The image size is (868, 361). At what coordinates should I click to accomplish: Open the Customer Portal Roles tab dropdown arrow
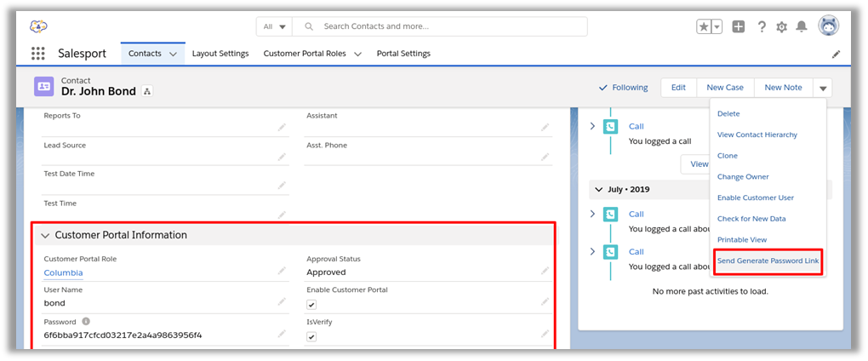tap(357, 54)
